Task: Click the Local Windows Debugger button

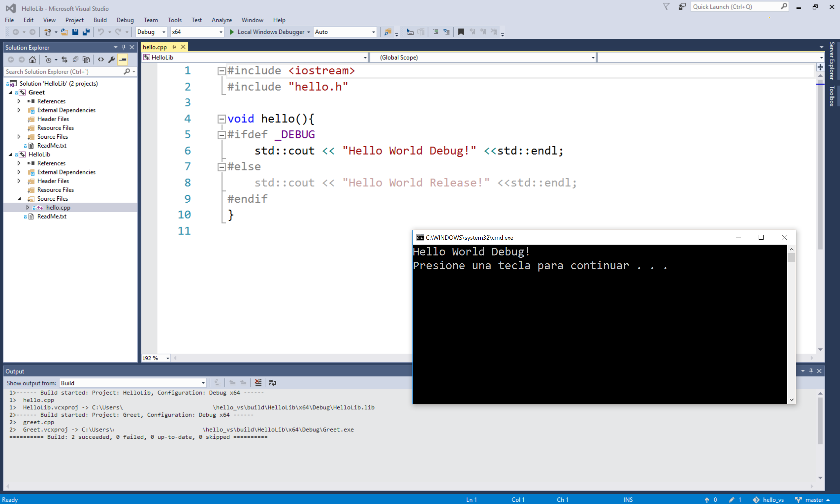Action: coord(269,32)
